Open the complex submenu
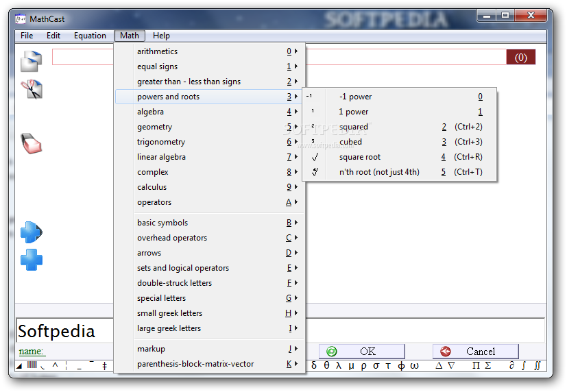The image size is (567, 392). (210, 172)
